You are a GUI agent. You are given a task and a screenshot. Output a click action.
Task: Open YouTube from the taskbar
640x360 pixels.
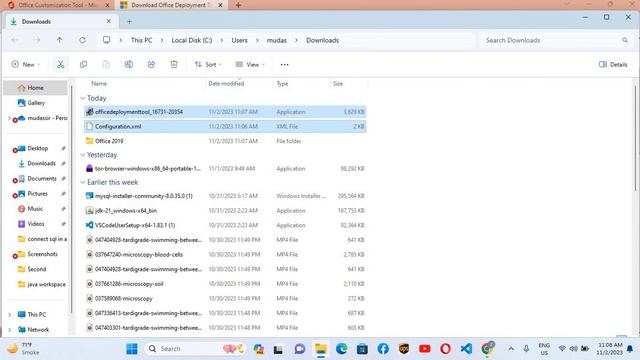[x=424, y=349]
